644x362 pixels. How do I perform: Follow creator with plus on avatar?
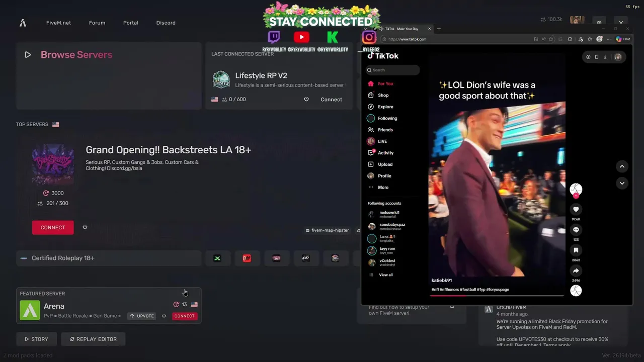576,196
